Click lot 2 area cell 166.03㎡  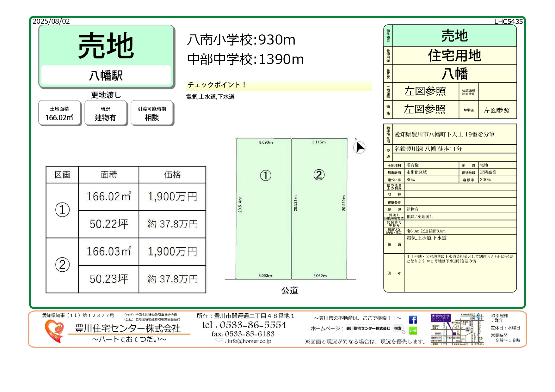[x=108, y=251]
